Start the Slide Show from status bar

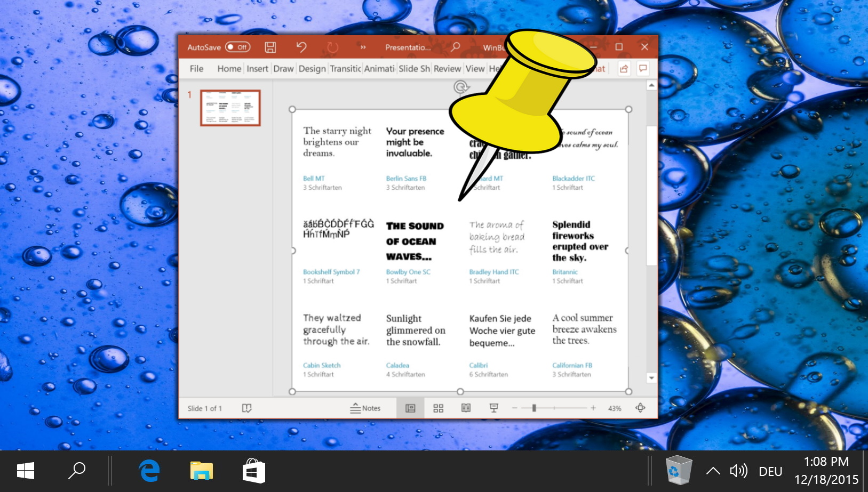pos(494,408)
